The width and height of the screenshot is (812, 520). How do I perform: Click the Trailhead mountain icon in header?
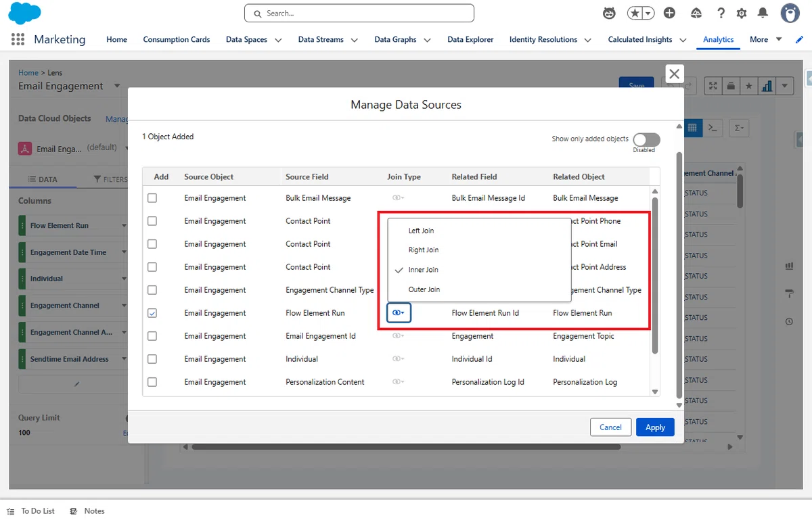[x=696, y=13]
